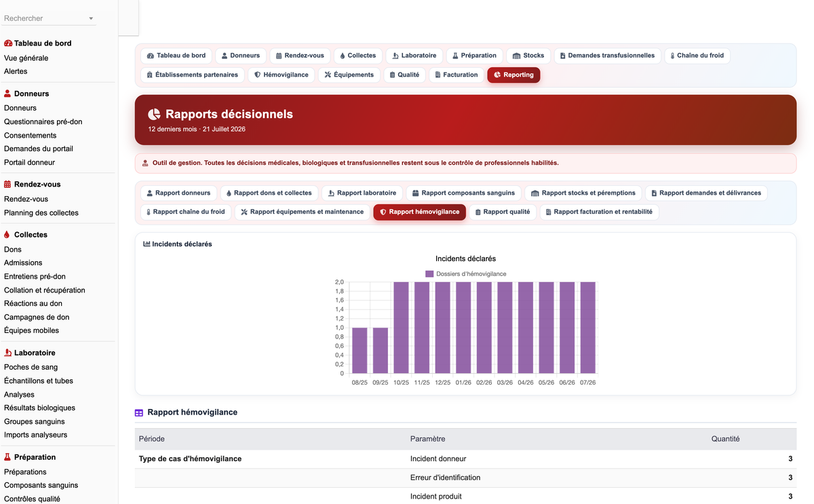Click the pie chart icon in Rapports décisionnels header
814x504 pixels.
[x=155, y=114]
